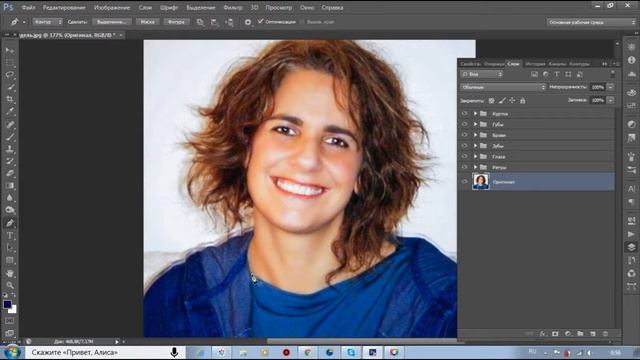Create new adjustment layer
This screenshot has height=360, width=640.
pos(568,334)
